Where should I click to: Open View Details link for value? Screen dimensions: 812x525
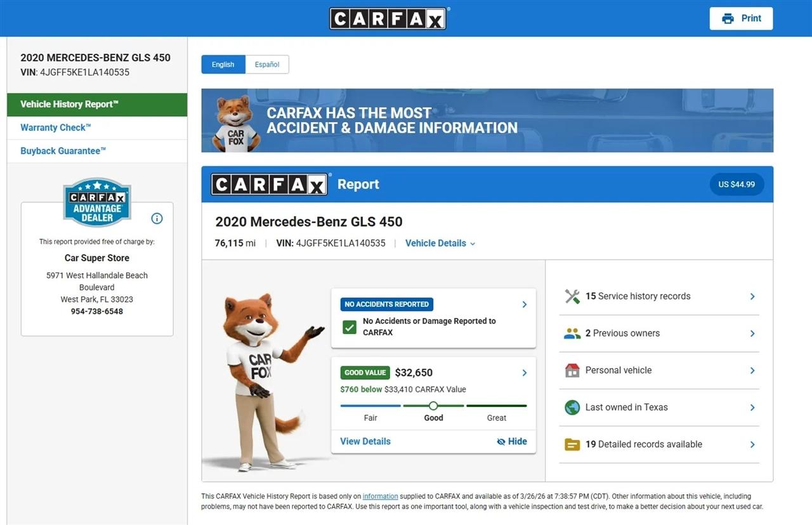[365, 441]
